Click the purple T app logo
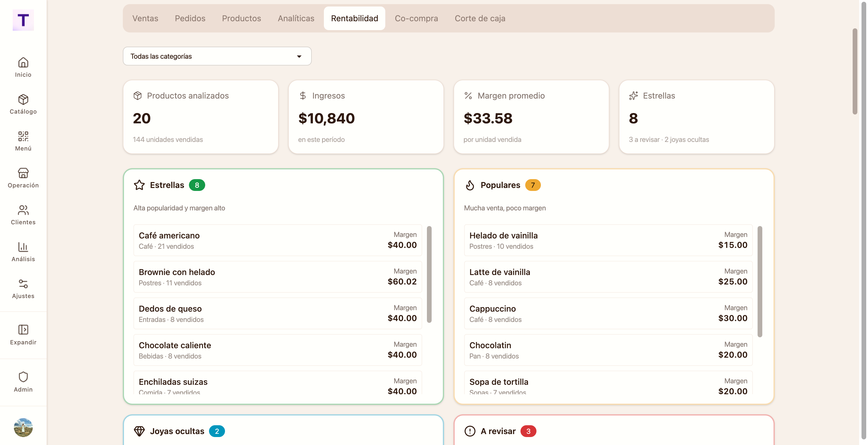Image resolution: width=868 pixels, height=445 pixels. pos(23,20)
